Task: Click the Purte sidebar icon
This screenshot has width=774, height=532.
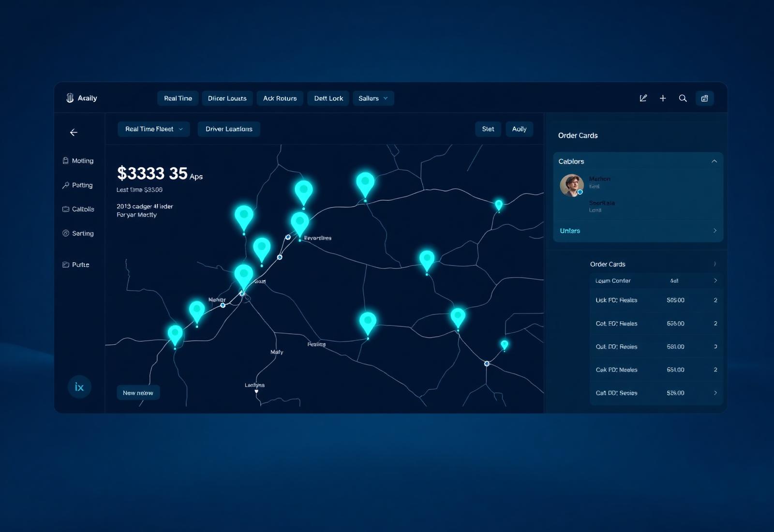Action: [x=66, y=265]
